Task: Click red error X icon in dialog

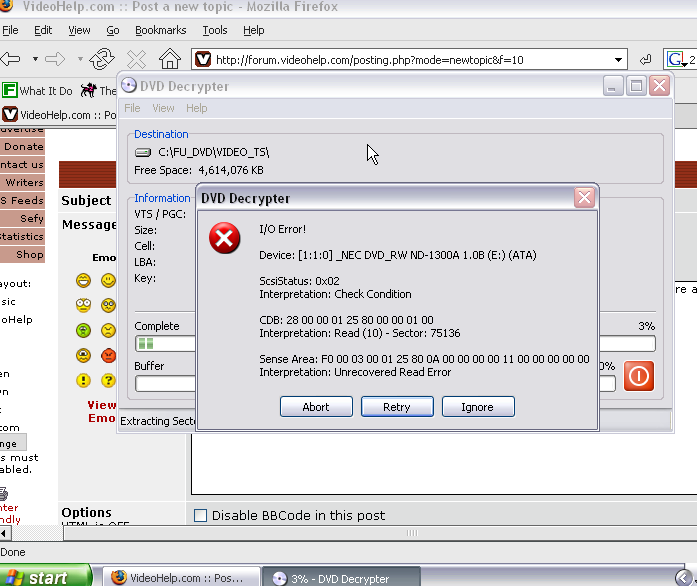Action: pyautogui.click(x=224, y=238)
